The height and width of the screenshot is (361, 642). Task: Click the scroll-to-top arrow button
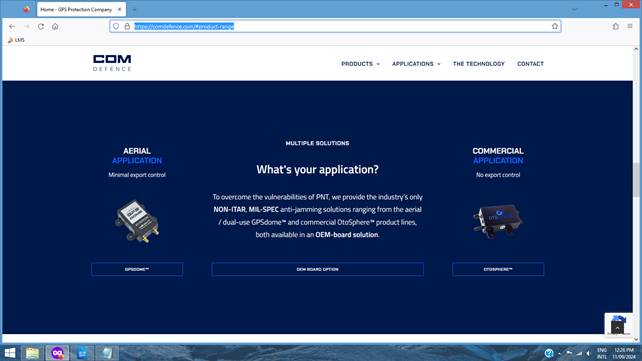617,327
